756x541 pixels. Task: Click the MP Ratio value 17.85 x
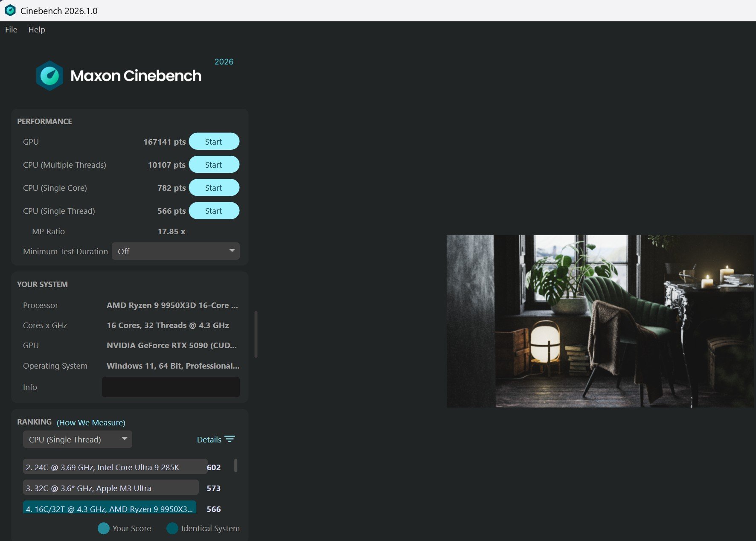tap(172, 231)
